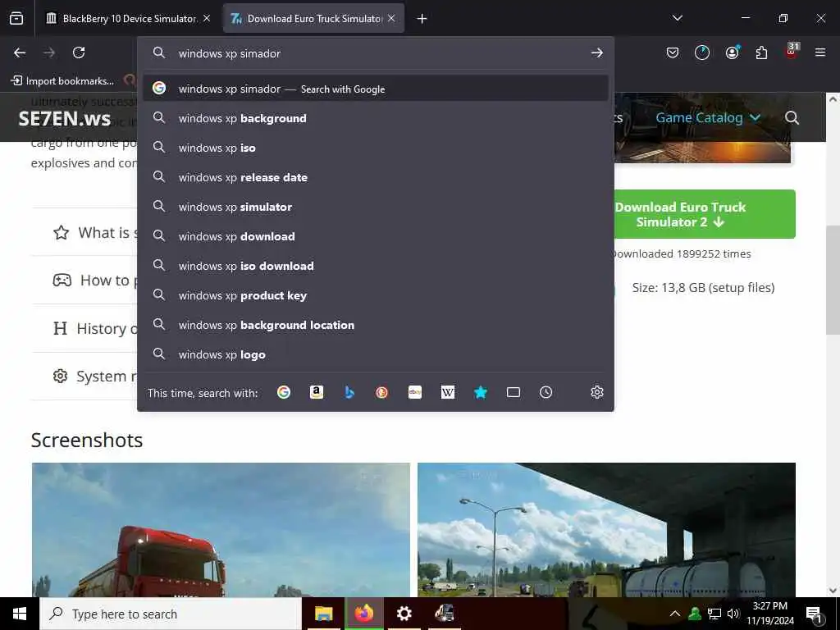
Task: Click the SE7EN.ws site logo
Action: (x=64, y=118)
